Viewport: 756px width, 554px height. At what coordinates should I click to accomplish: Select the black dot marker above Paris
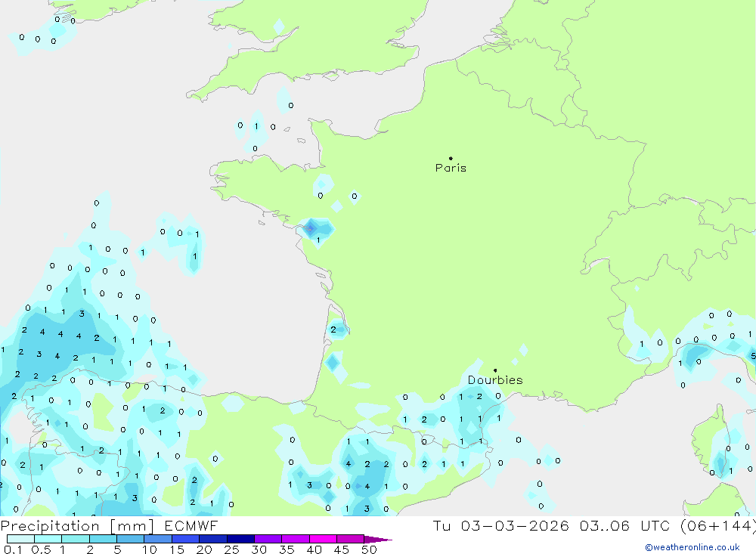pyautogui.click(x=451, y=158)
